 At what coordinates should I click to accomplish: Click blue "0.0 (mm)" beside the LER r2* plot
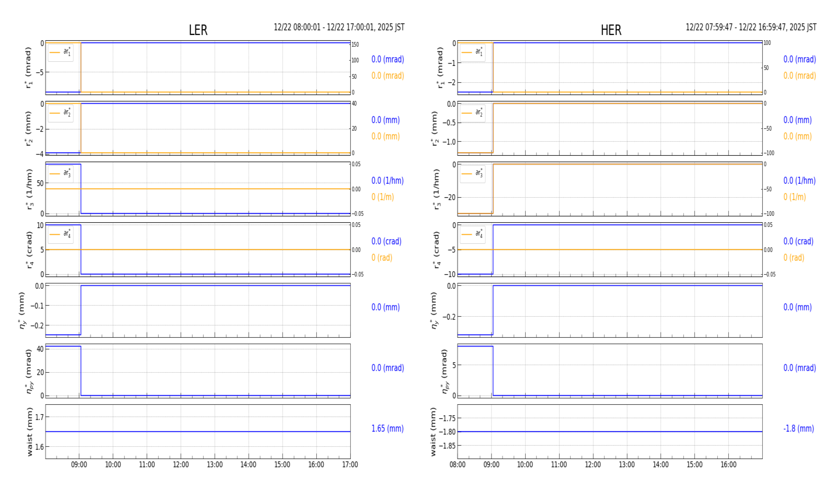pos(386,120)
